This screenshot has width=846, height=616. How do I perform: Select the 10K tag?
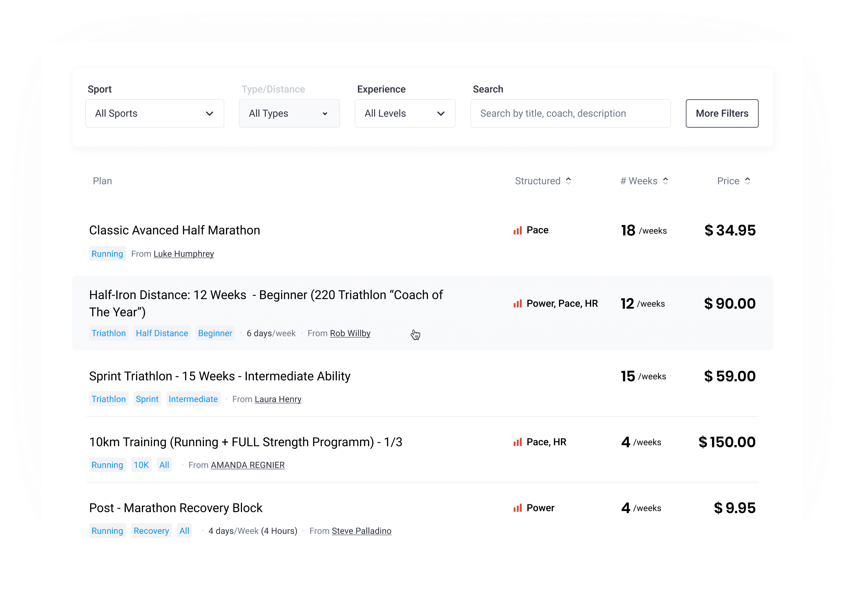(x=141, y=465)
